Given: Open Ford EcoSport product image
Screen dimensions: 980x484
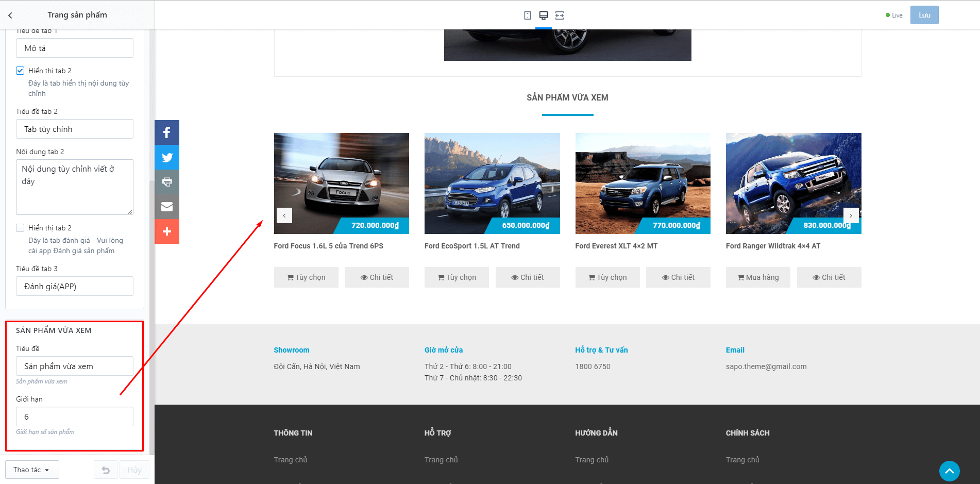Looking at the screenshot, I should coord(492,183).
